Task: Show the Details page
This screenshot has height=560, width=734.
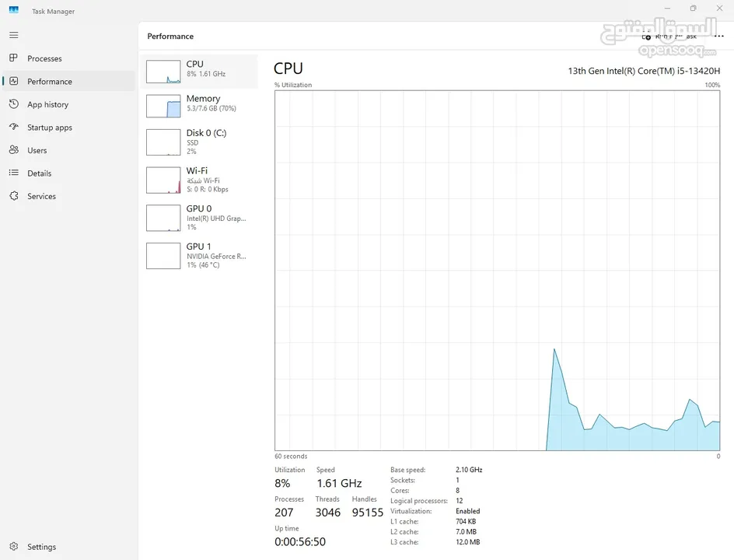Action: click(40, 173)
